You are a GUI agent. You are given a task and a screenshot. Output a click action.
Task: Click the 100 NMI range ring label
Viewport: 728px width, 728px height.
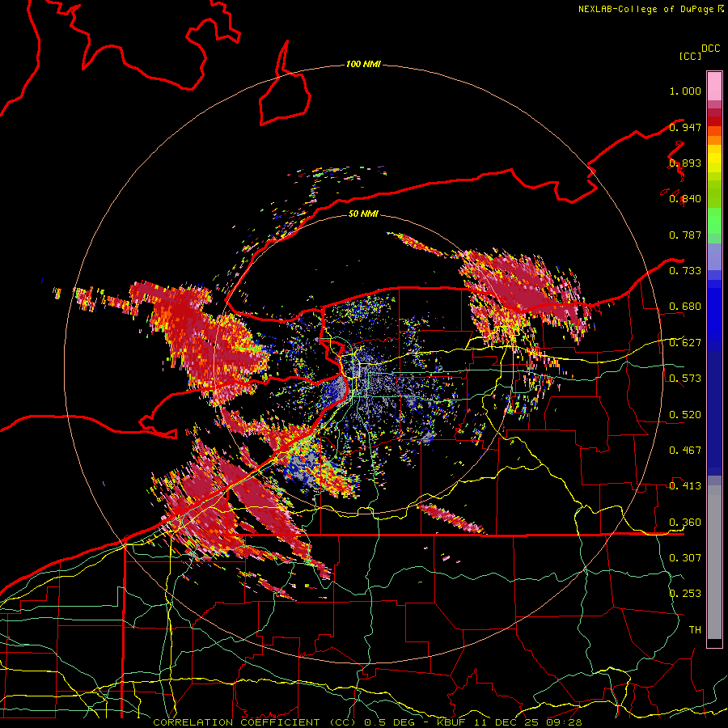[363, 64]
